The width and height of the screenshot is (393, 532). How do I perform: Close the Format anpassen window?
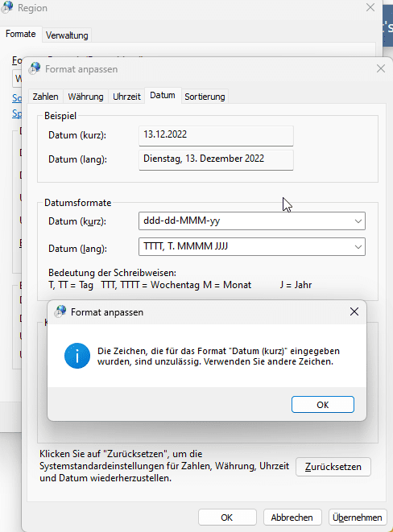coord(381,69)
